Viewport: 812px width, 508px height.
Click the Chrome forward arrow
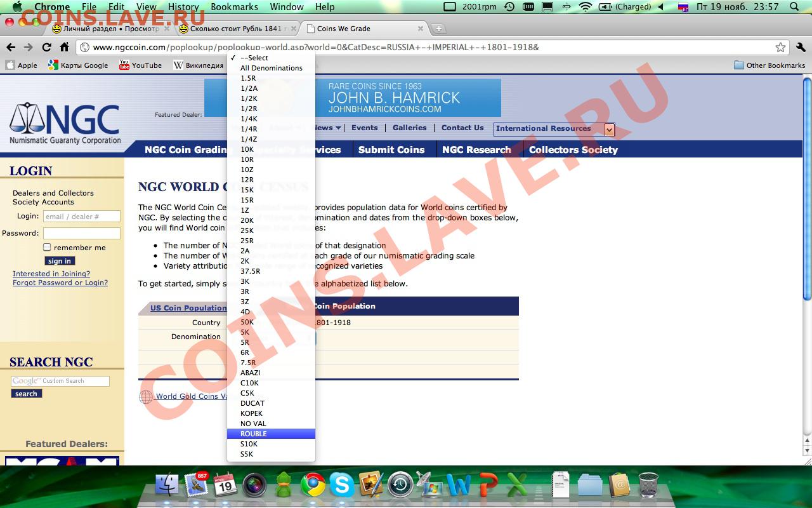point(28,48)
